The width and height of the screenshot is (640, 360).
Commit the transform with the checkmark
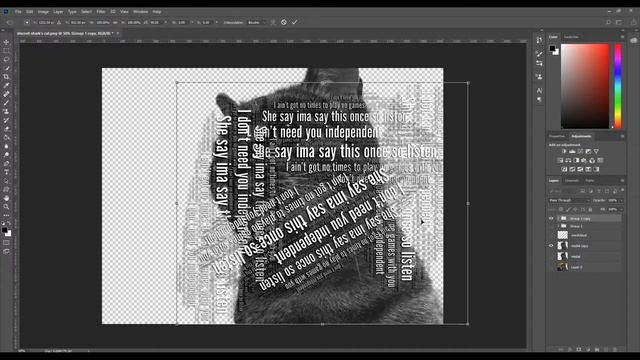pyautogui.click(x=294, y=22)
